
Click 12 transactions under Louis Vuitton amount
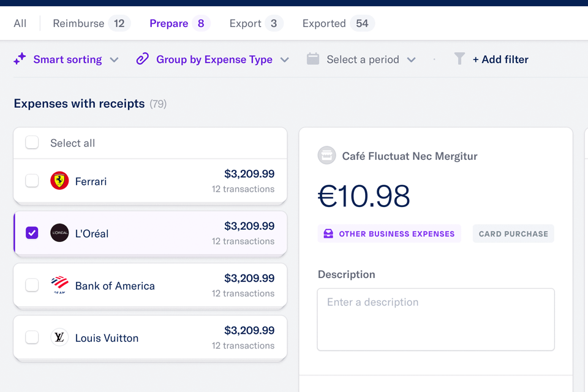click(x=243, y=345)
